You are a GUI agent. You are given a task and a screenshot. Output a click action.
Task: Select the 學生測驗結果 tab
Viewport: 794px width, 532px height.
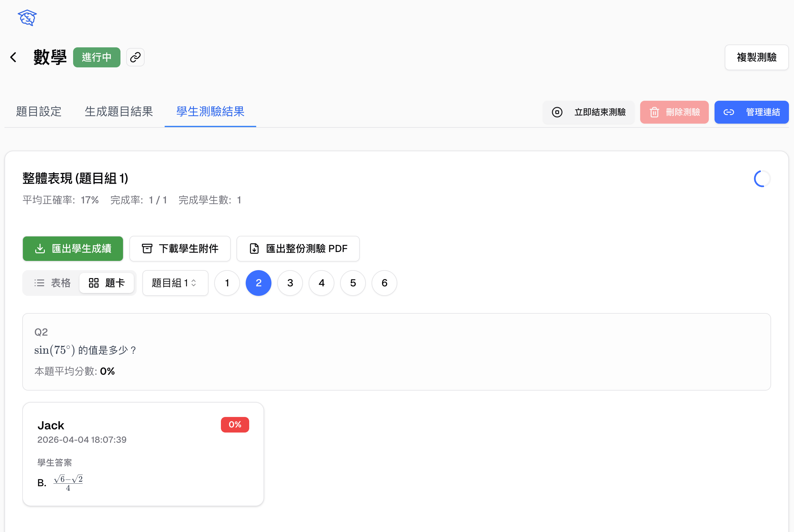(210, 111)
